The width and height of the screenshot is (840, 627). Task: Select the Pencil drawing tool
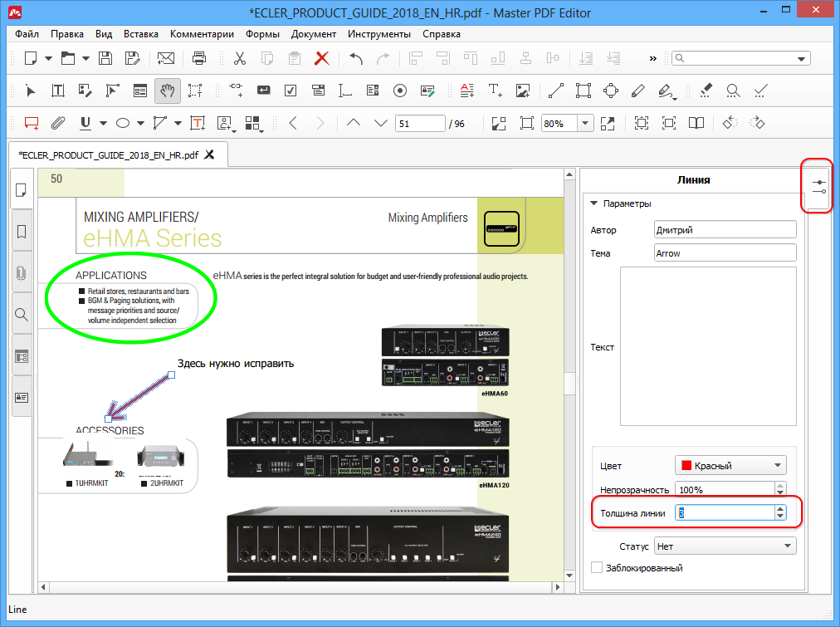637,91
